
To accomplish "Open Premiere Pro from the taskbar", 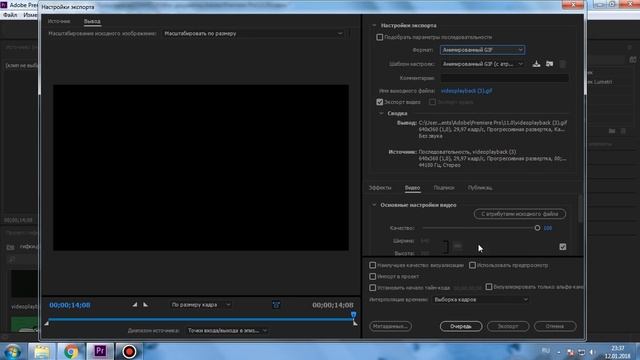I will 100,351.
